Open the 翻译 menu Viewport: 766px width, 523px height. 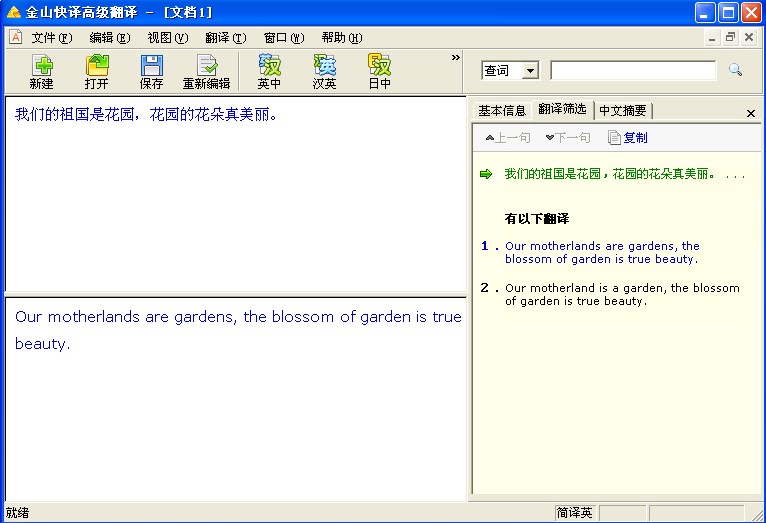[225, 38]
